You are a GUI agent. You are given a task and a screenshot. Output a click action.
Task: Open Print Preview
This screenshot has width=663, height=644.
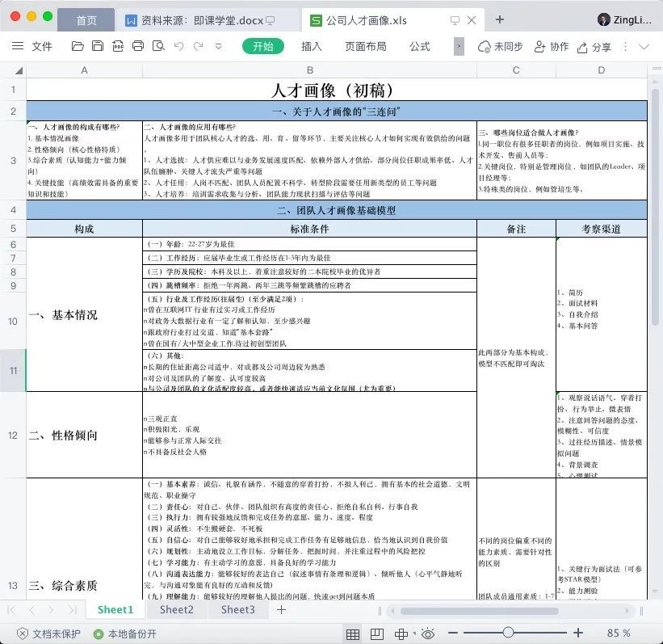tap(161, 47)
